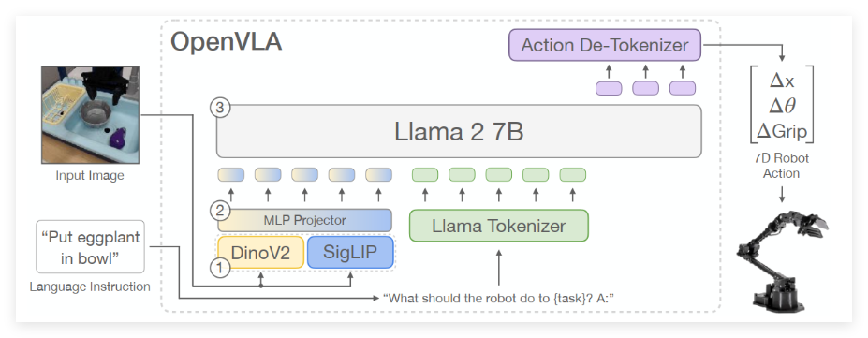The height and width of the screenshot is (338, 868).
Task: Click the MLP Projector bar
Action: (x=304, y=220)
